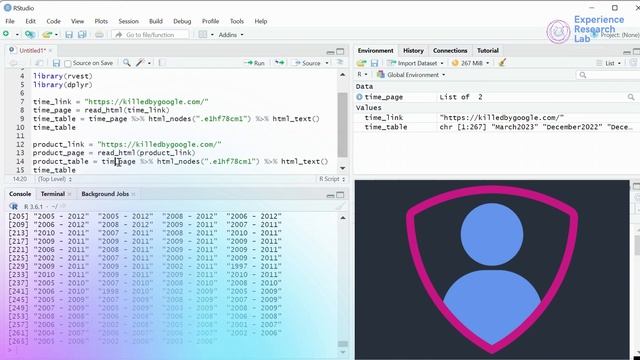Expand the recent files dropdown arrow
The height and width of the screenshot is (360, 640).
[56, 35]
